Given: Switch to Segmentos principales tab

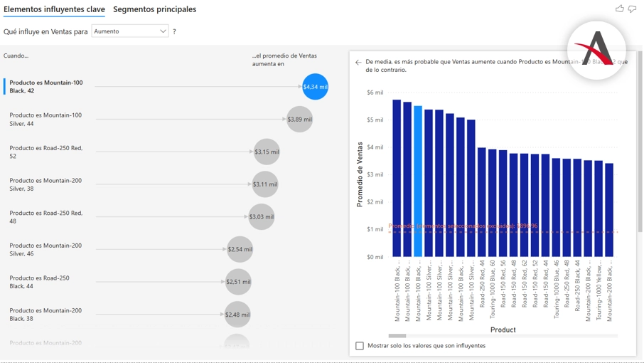Looking at the screenshot, I should tap(154, 9).
